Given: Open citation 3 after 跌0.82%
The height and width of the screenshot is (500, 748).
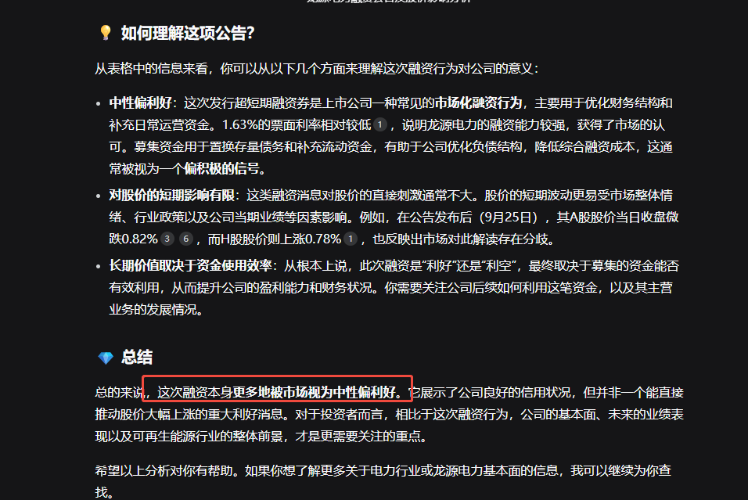Looking at the screenshot, I should coord(167,239).
